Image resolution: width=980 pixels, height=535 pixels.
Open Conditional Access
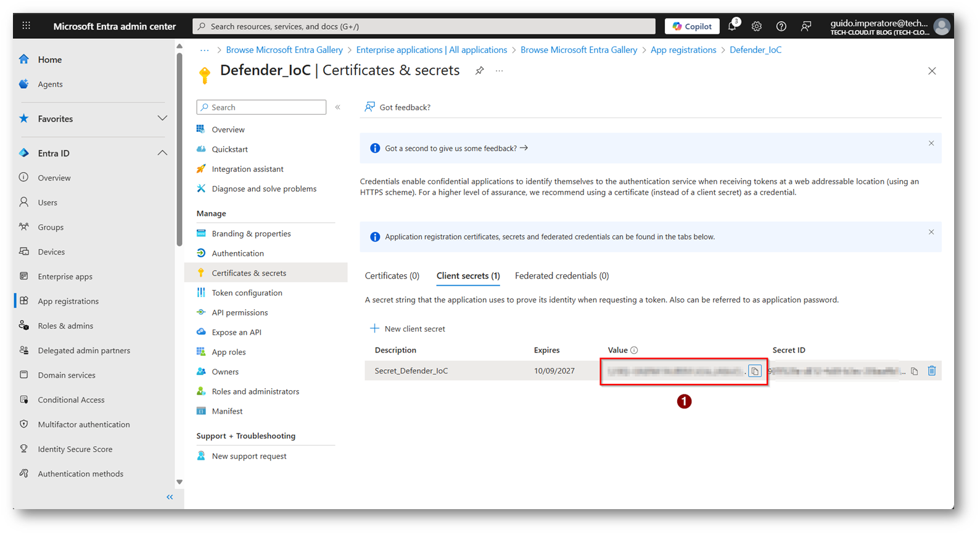coord(71,399)
